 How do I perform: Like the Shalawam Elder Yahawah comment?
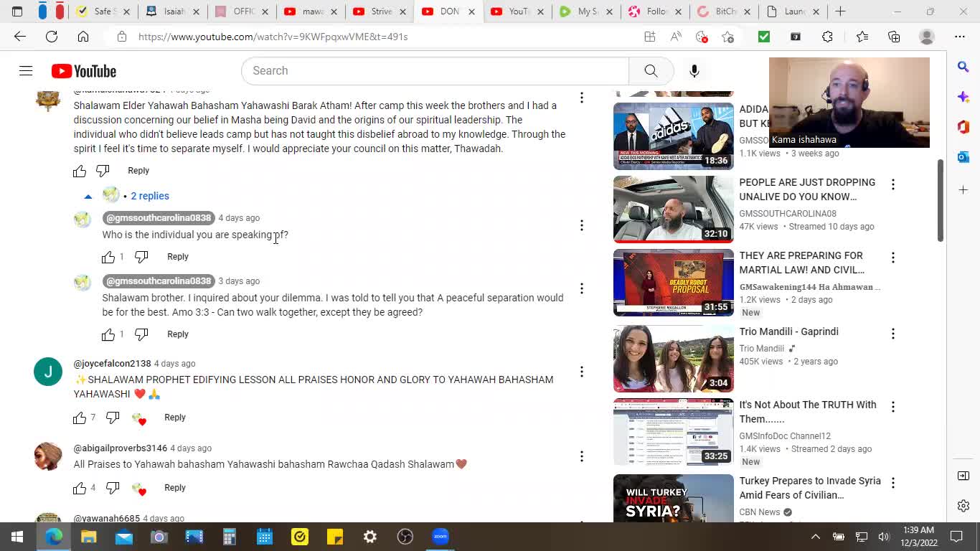80,171
